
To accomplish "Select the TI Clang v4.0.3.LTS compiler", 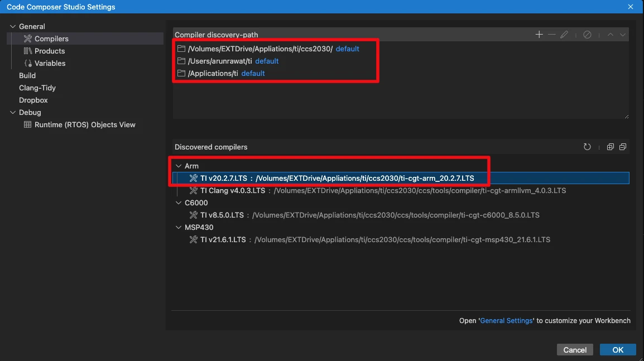I will [x=233, y=191].
